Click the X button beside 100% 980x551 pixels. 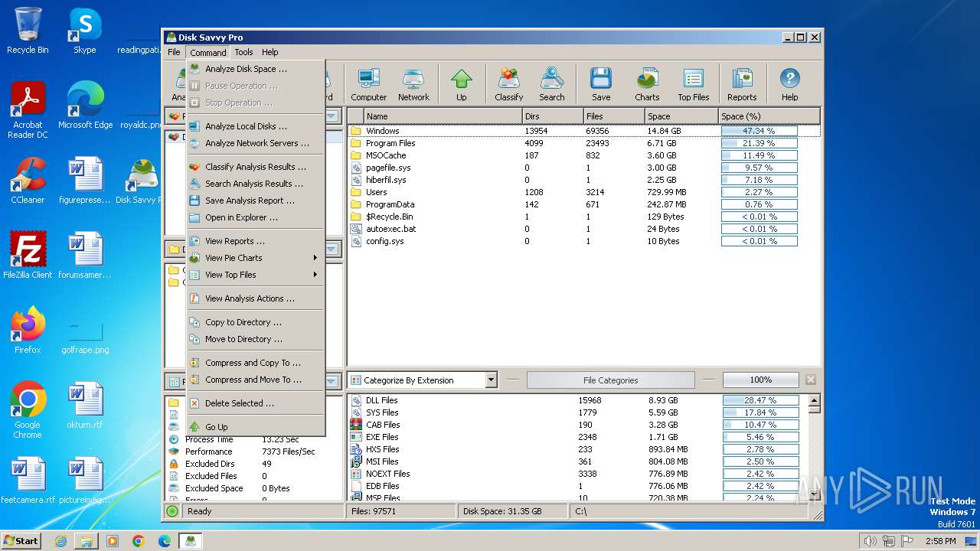(811, 380)
